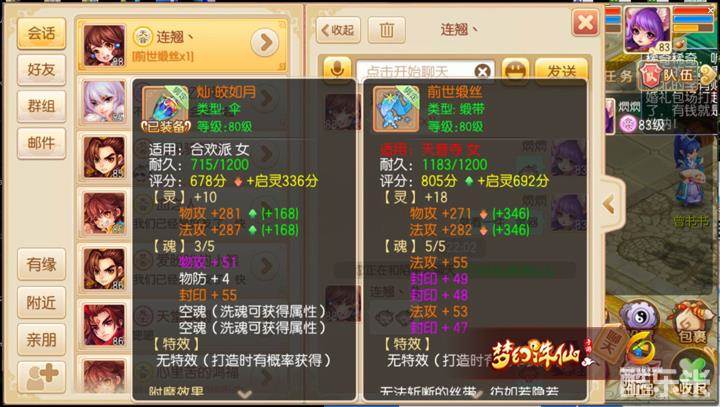
Task: Open the 包裹 bag icon
Action: click(691, 323)
